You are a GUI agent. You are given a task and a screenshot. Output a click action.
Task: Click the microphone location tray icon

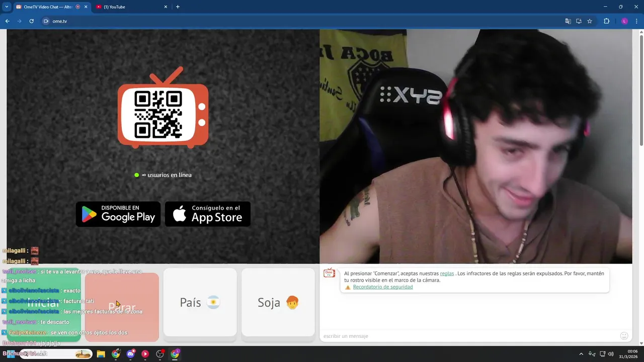(592, 354)
